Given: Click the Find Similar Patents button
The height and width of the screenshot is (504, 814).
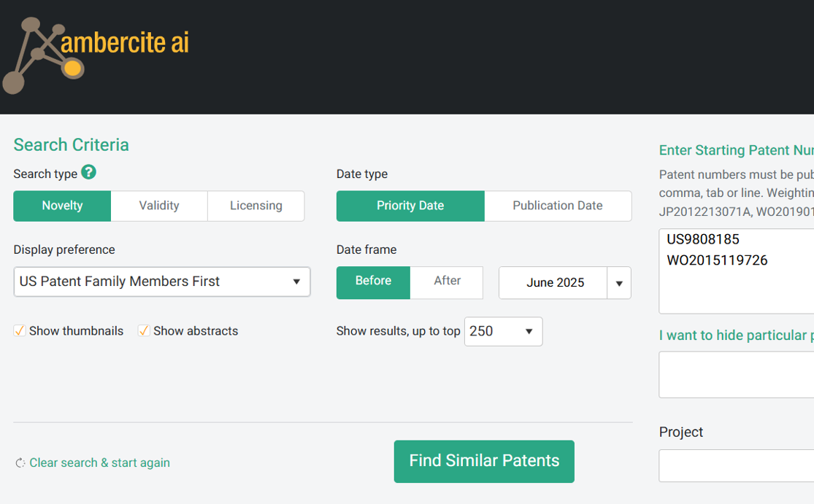Looking at the screenshot, I should (484, 461).
